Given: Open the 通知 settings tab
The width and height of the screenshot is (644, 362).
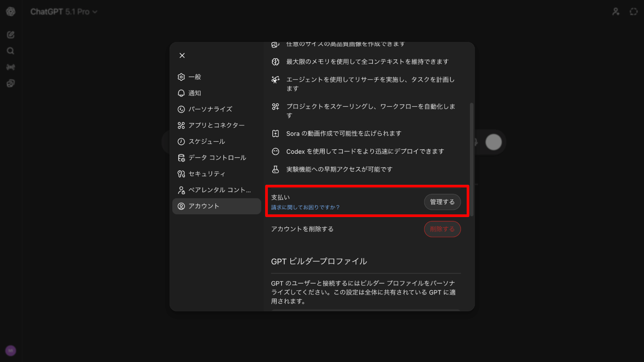Looking at the screenshot, I should tap(216, 93).
